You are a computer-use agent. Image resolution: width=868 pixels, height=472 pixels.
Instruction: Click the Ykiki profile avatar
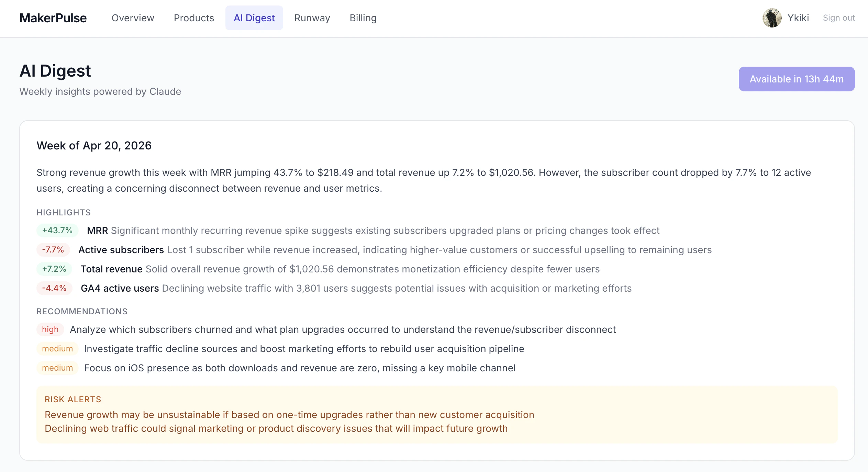click(772, 18)
